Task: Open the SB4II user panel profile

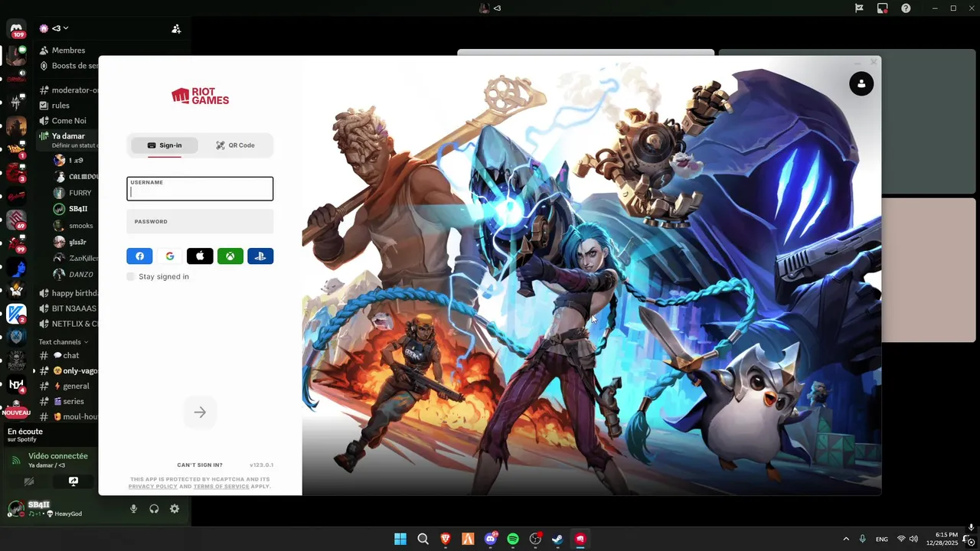Action: pos(46,509)
